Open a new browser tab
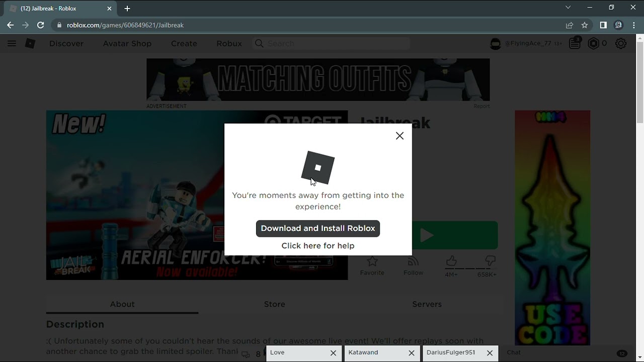 127,9
